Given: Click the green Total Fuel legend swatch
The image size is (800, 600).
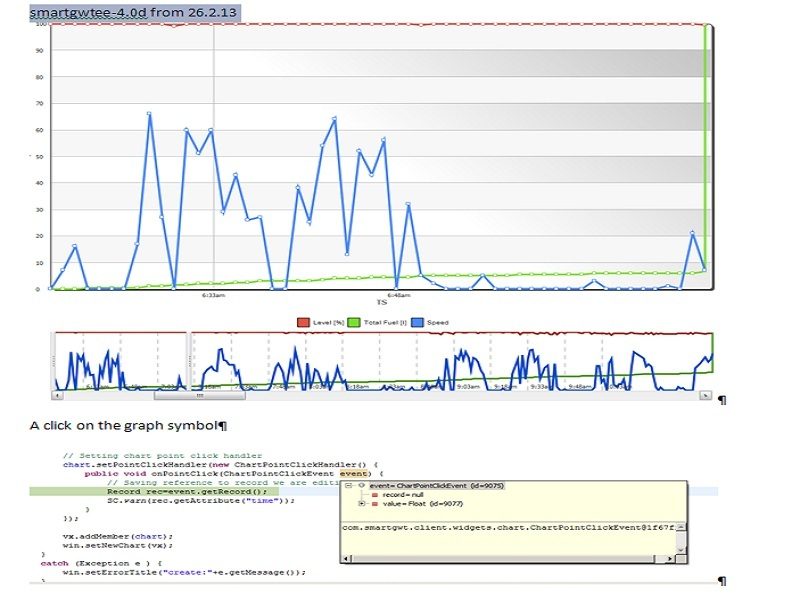Looking at the screenshot, I should pos(353,321).
